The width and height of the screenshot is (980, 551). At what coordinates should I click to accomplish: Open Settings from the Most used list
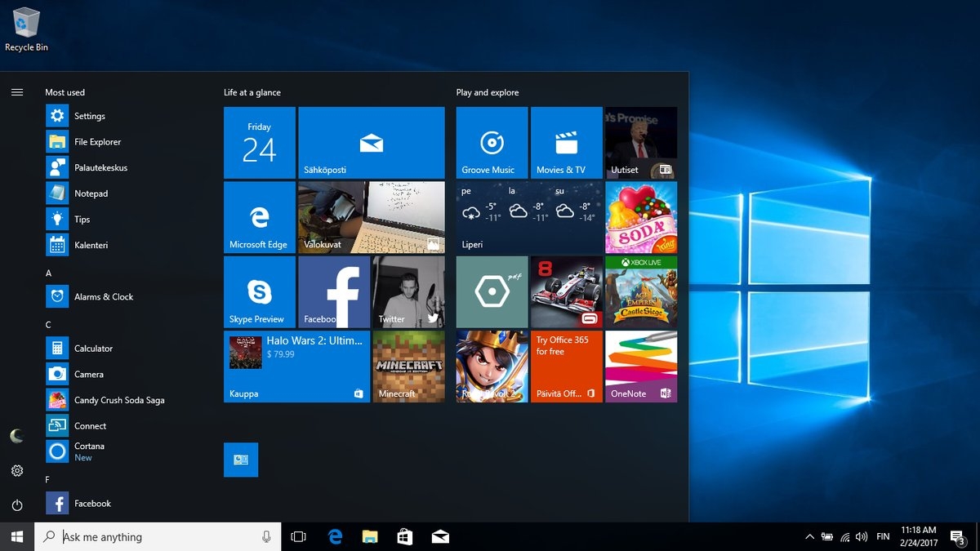click(x=122, y=116)
